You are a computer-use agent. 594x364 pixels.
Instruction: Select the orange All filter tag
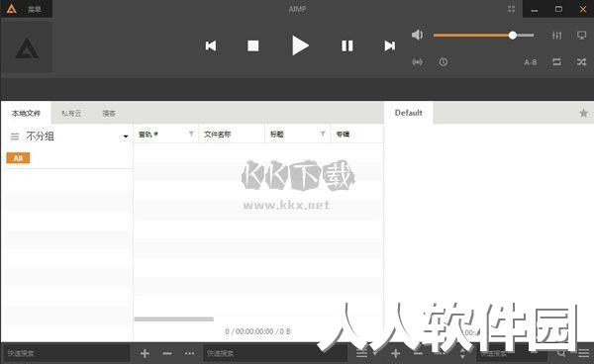click(x=18, y=158)
